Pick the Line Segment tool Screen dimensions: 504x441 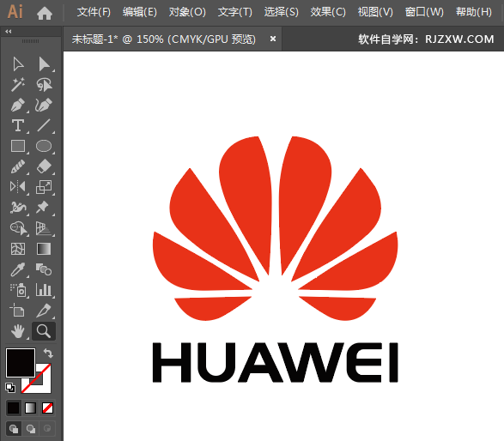pyautogui.click(x=44, y=125)
